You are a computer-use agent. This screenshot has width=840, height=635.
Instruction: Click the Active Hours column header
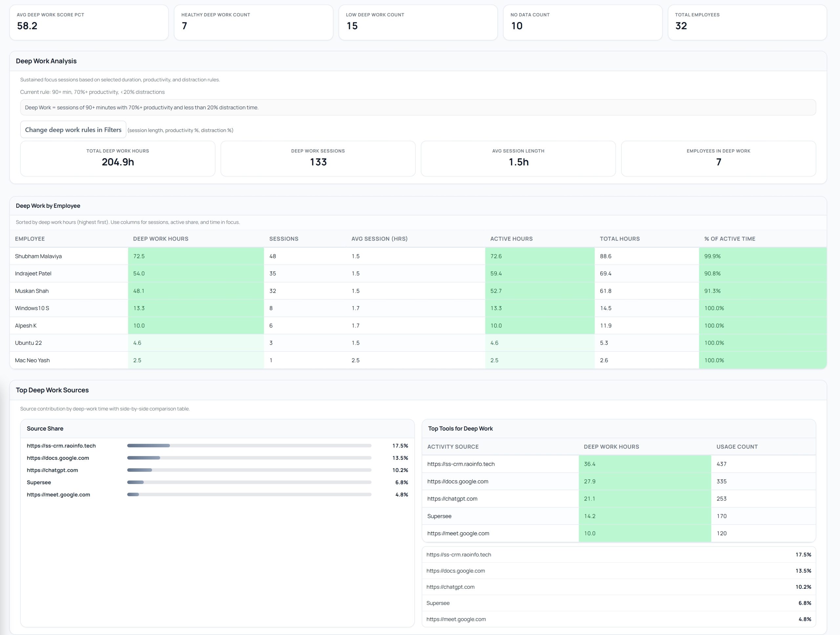coord(511,239)
